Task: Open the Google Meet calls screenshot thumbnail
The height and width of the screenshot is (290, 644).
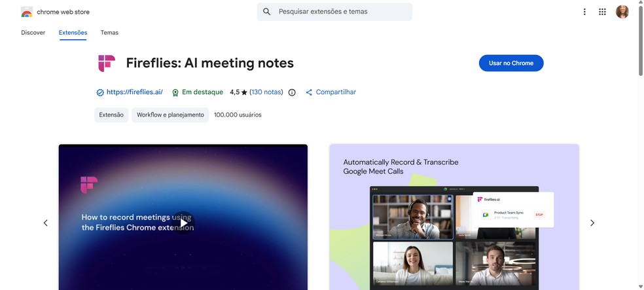Action: coord(454,217)
